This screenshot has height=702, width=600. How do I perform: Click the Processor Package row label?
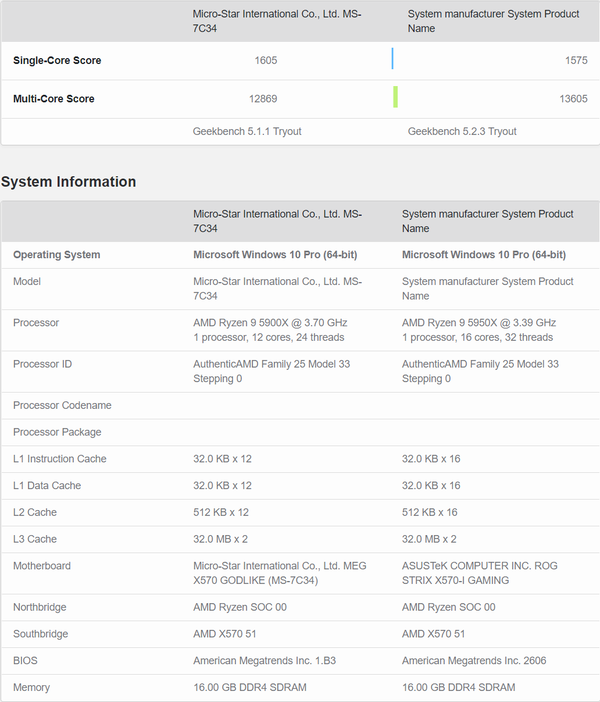point(57,432)
